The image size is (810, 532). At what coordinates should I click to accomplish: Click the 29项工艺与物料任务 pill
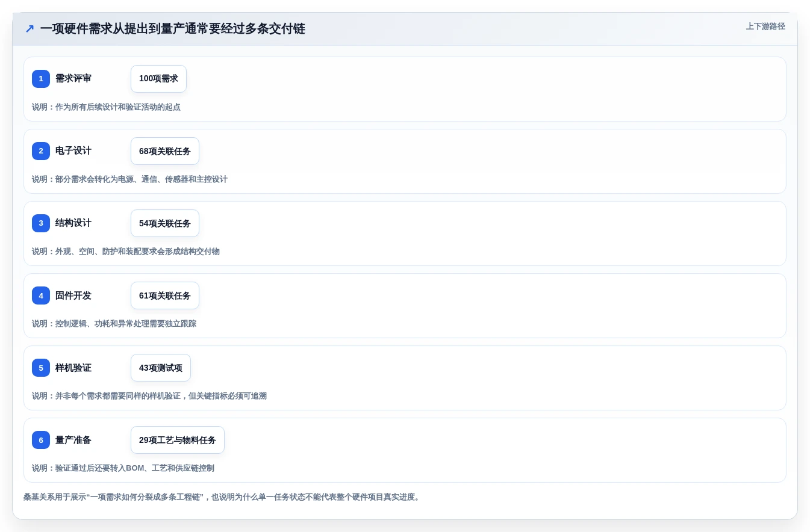point(178,440)
